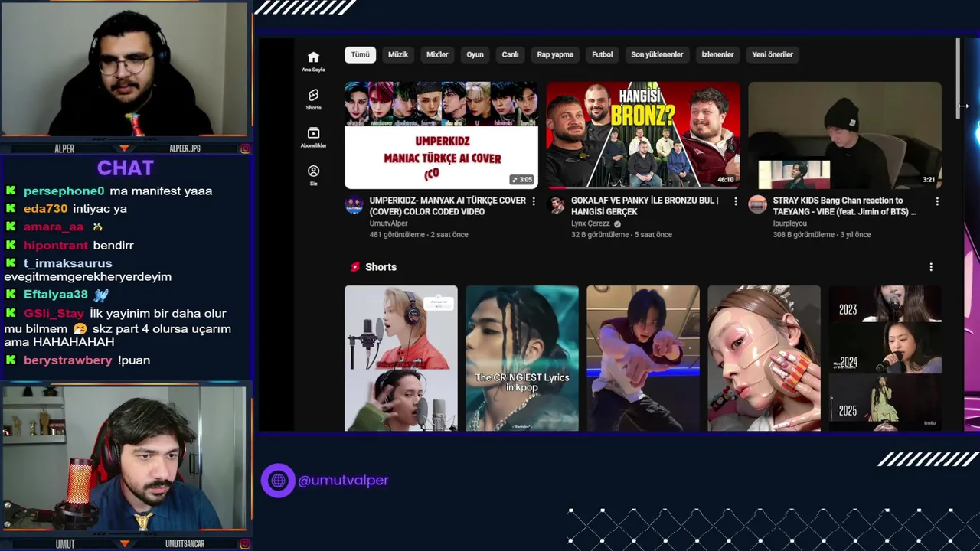Screen dimensions: 980x551
Task: Open the Shorts sidebar icon
Action: (x=313, y=99)
